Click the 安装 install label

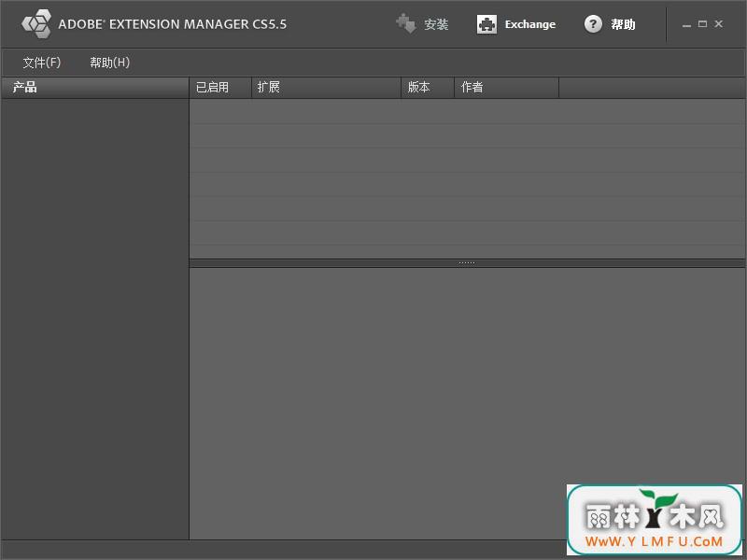point(436,24)
